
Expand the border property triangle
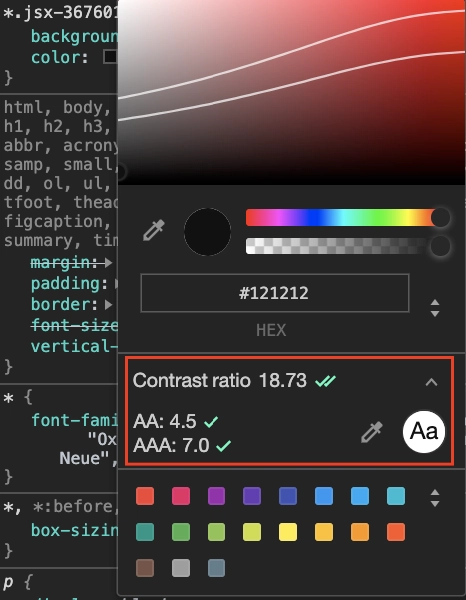click(109, 305)
